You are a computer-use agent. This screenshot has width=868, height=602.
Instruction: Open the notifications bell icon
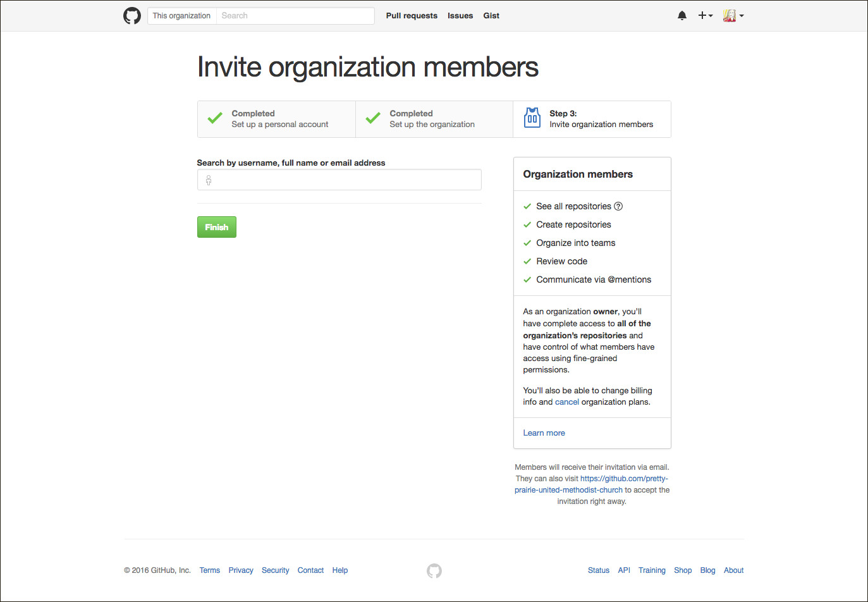click(682, 16)
